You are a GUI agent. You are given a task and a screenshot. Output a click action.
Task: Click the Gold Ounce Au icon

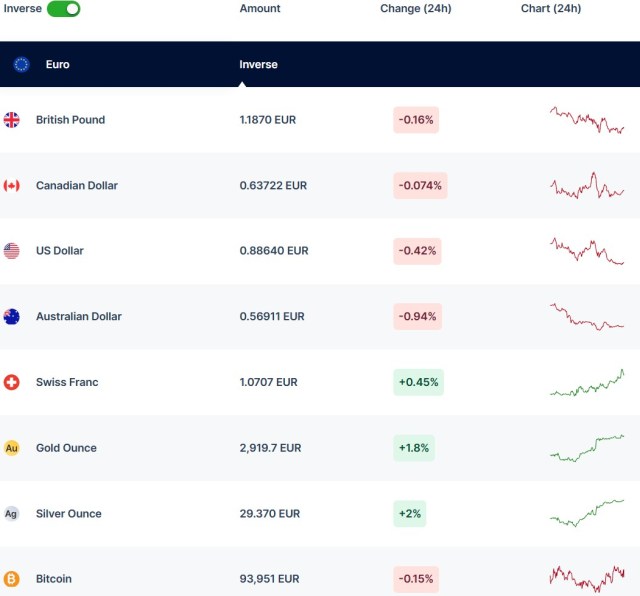coord(12,448)
